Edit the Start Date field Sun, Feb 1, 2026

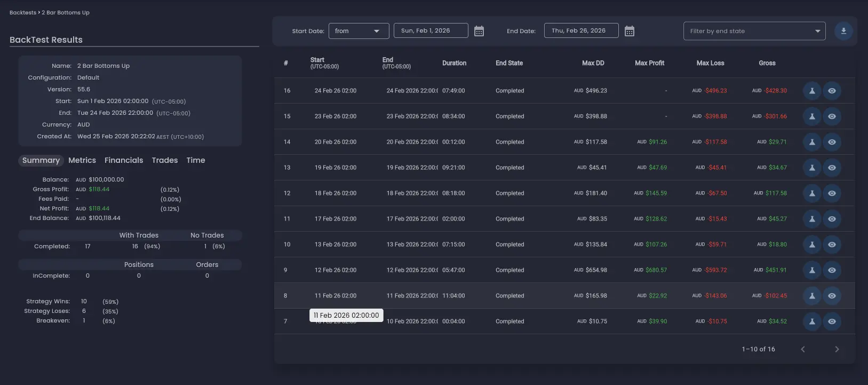tap(431, 30)
